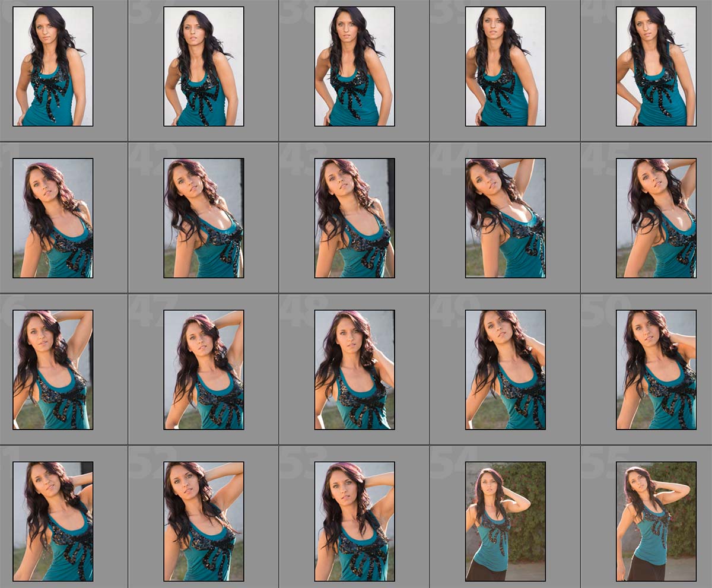Choose the photo in cell 48
The image size is (712, 588).
tap(354, 370)
